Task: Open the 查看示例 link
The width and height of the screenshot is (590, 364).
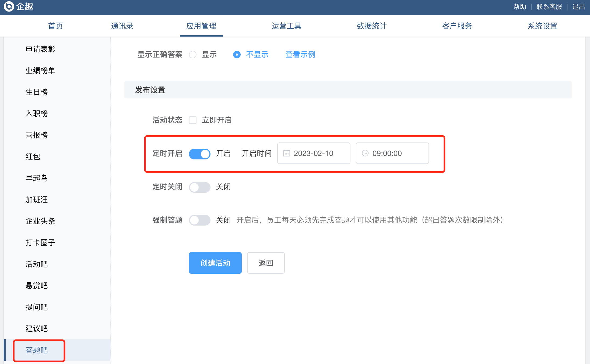Action: 300,55
